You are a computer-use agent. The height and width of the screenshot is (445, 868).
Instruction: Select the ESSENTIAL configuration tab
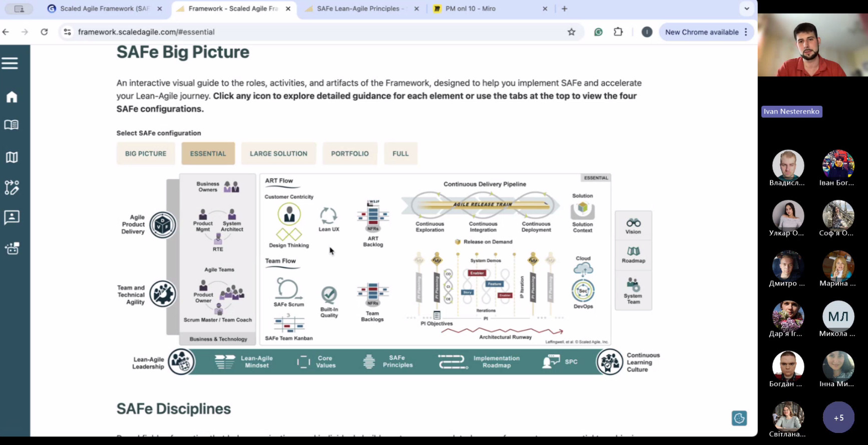pyautogui.click(x=208, y=154)
